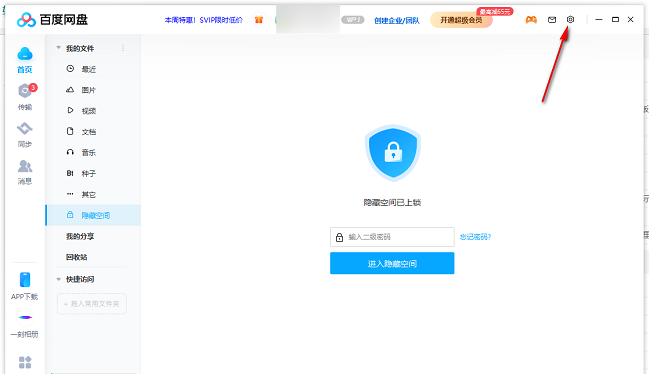Open 传输 transfer panel

coord(25,97)
